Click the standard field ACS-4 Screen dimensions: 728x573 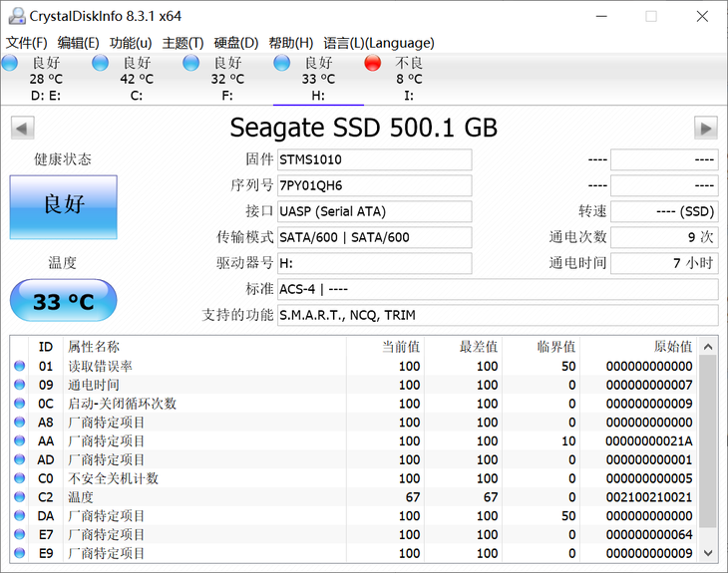498,290
